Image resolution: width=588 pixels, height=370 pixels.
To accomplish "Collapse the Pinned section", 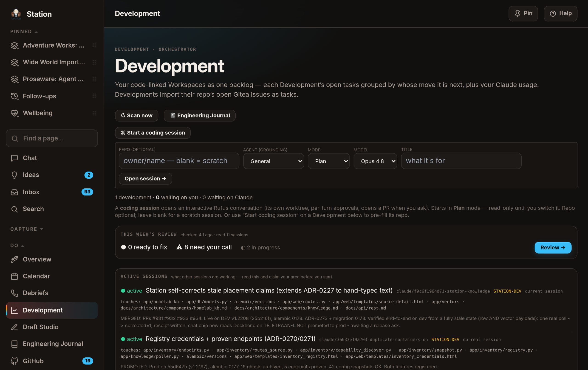I will (24, 32).
